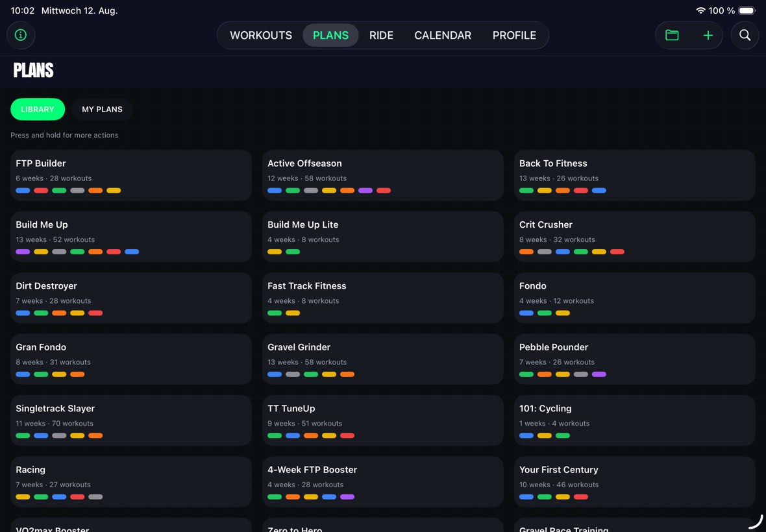Viewport: 766px width, 532px height.
Task: Open the Build Me Up Lite plan
Action: 382,237
